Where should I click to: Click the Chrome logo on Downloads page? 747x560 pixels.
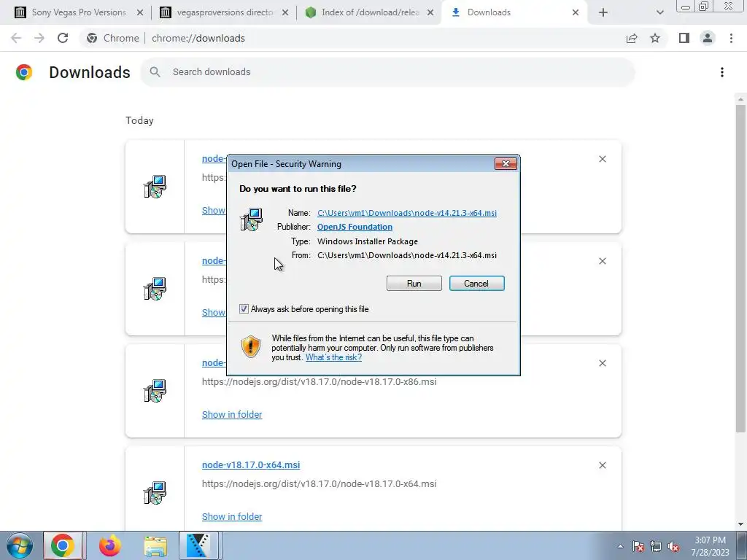pos(24,72)
